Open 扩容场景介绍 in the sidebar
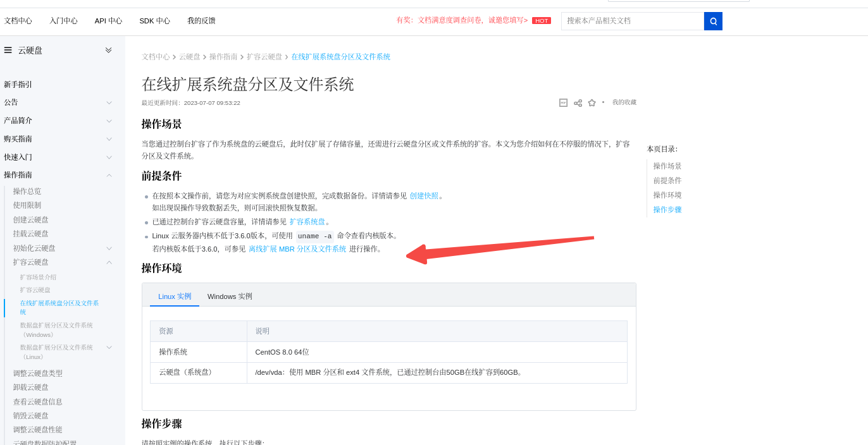The height and width of the screenshot is (445, 868). (x=38, y=277)
